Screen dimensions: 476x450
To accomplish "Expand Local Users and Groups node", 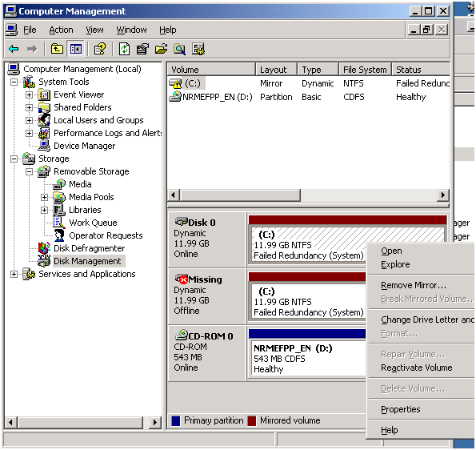I will pyautogui.click(x=29, y=120).
